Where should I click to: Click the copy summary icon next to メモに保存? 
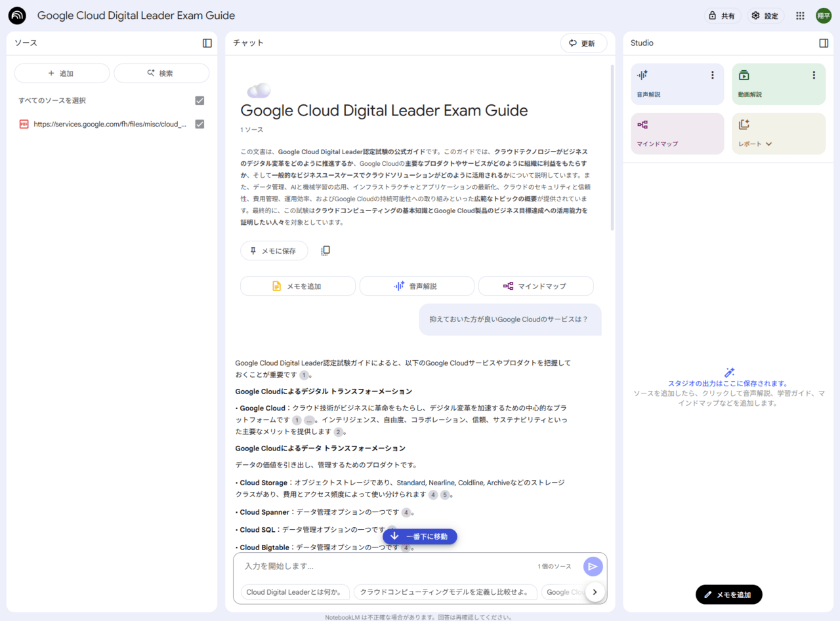click(x=325, y=250)
